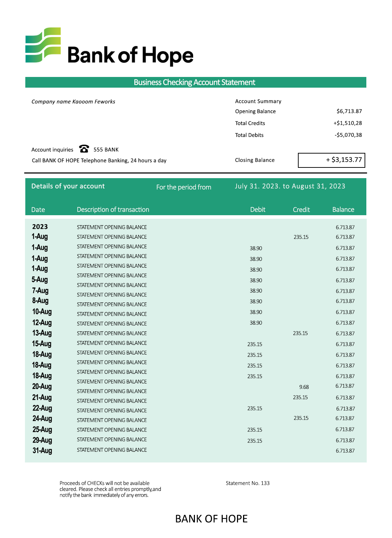This screenshot has height=538, width=392.
Task: Click the Description of transaction column header
Action: [x=113, y=209]
